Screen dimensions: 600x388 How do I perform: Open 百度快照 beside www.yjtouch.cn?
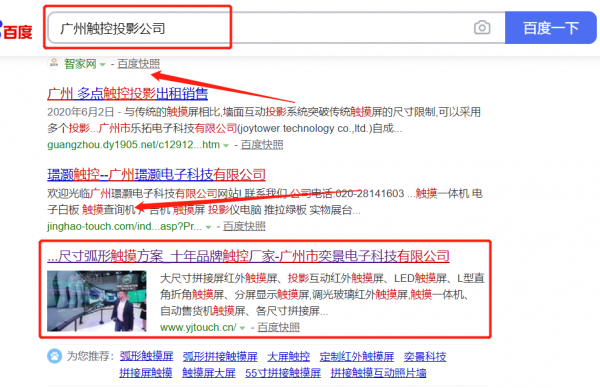279,328
